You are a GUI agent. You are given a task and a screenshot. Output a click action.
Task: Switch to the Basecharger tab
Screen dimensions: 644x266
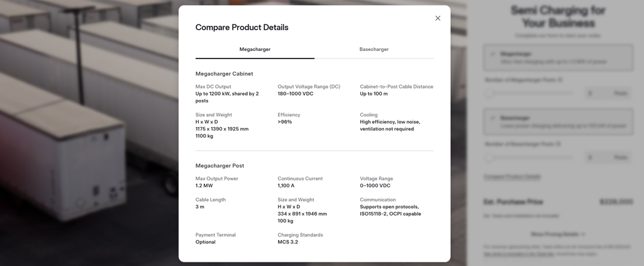(x=374, y=49)
